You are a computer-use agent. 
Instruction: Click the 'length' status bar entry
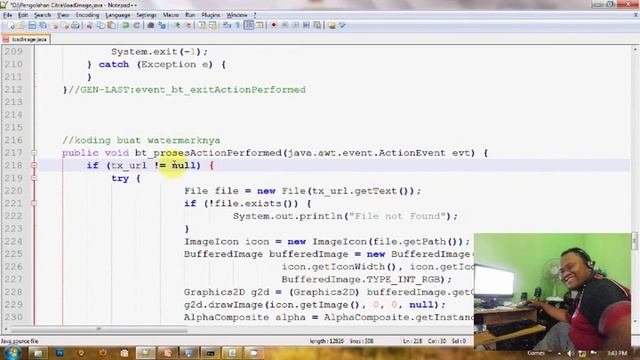click(x=327, y=341)
